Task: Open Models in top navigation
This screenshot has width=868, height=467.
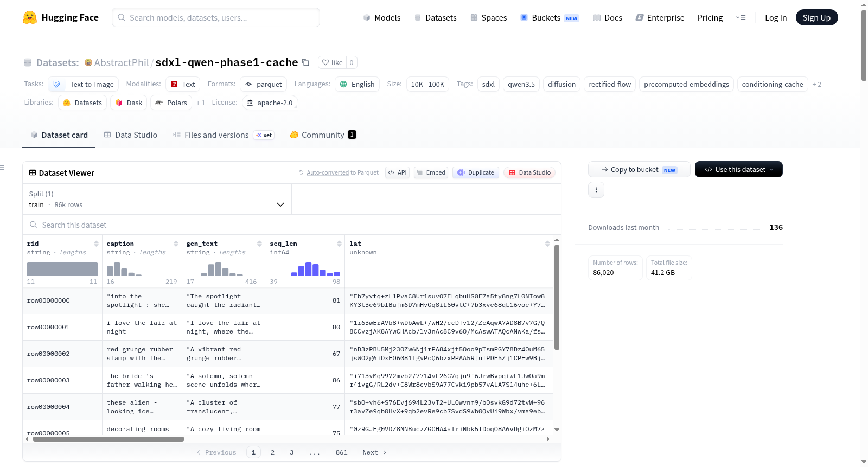Action: (382, 17)
